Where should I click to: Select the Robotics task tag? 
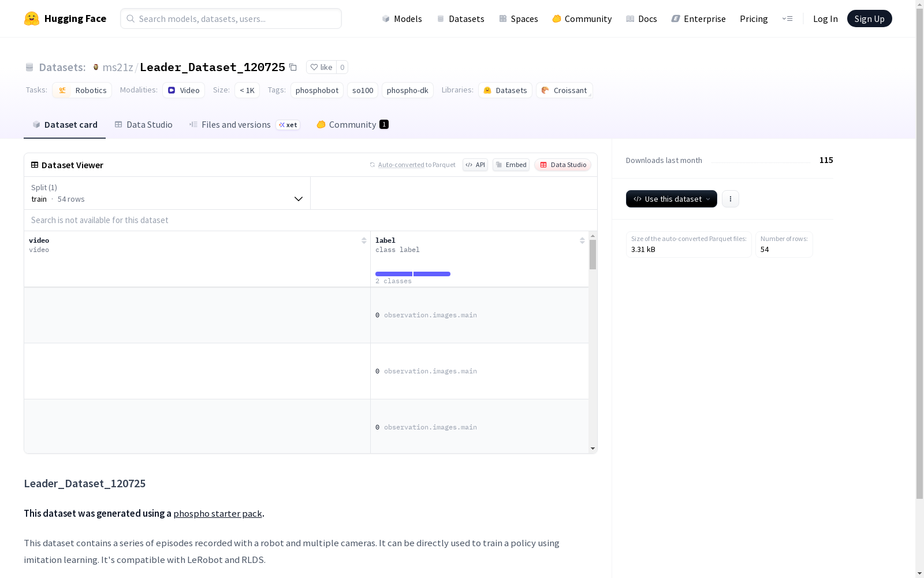(x=82, y=90)
